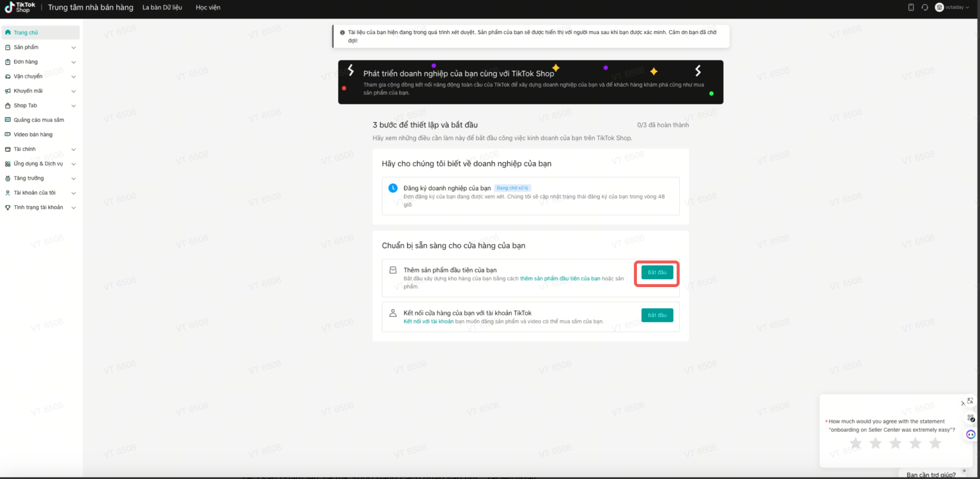This screenshot has width=980, height=479.
Task: Click Bắt đầu to add first product
Action: pos(657,272)
